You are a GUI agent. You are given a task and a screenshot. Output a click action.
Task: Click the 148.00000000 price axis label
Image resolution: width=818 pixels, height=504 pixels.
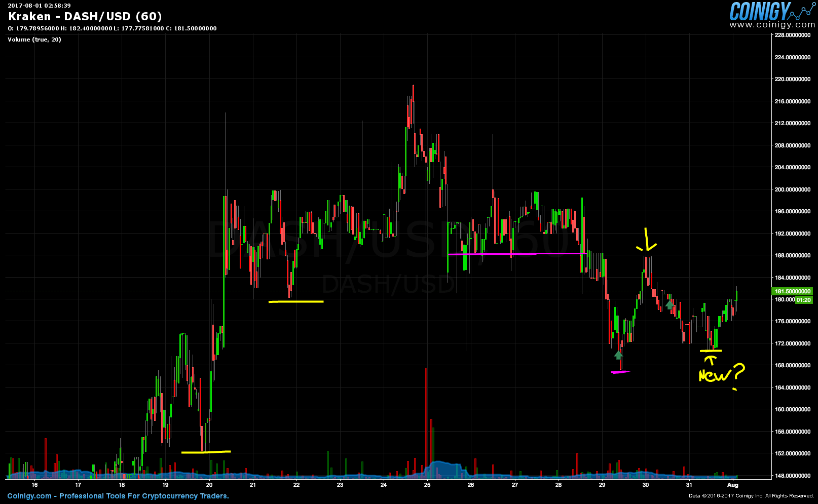point(793,476)
